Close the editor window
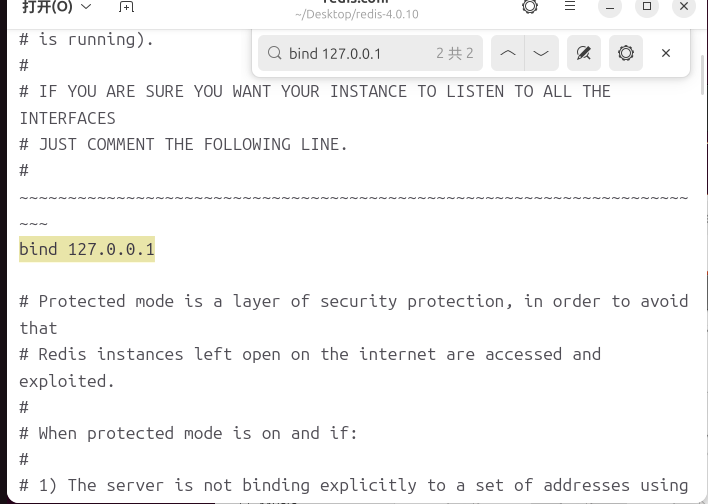The image size is (708, 504). point(684,6)
